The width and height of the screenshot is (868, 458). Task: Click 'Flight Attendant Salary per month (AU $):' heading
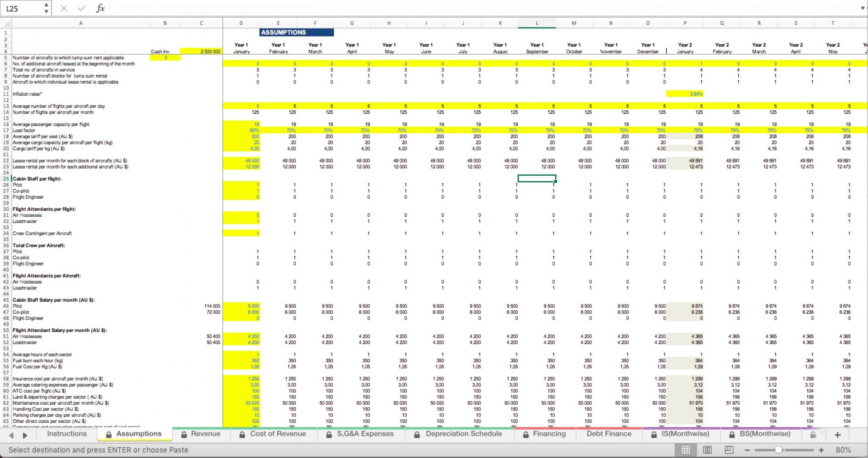click(x=60, y=330)
